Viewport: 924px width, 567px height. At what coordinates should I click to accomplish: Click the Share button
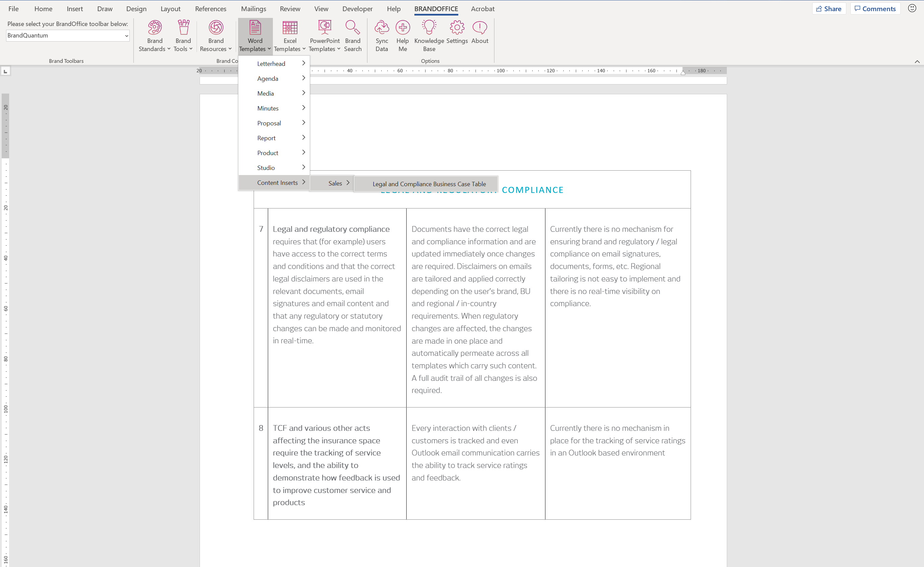point(829,9)
